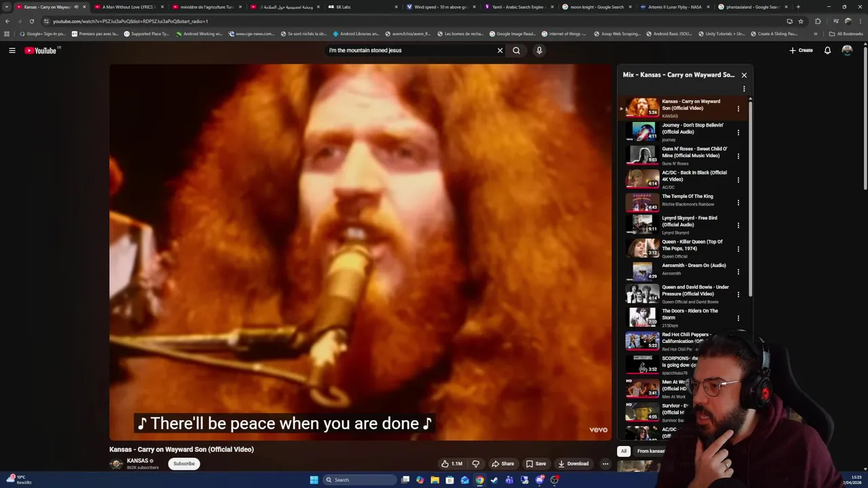Open options for Under Pressure item
Image resolution: width=868 pixels, height=488 pixels.
[x=738, y=294]
